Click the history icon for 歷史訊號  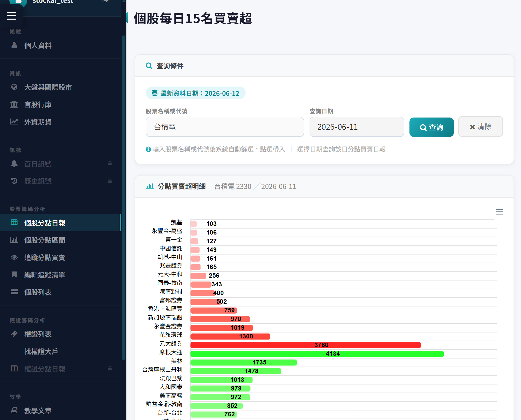point(14,181)
